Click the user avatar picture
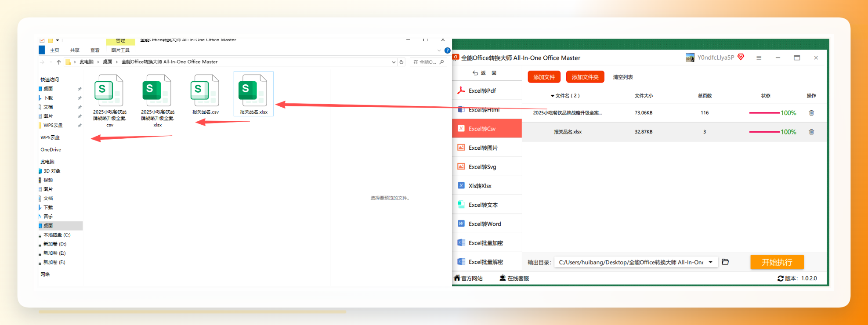The width and height of the screenshot is (868, 325). click(x=690, y=58)
